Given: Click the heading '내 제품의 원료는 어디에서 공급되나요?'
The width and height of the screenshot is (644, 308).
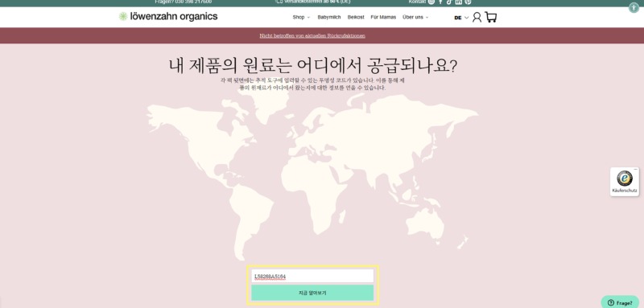Looking at the screenshot, I should pyautogui.click(x=313, y=67).
